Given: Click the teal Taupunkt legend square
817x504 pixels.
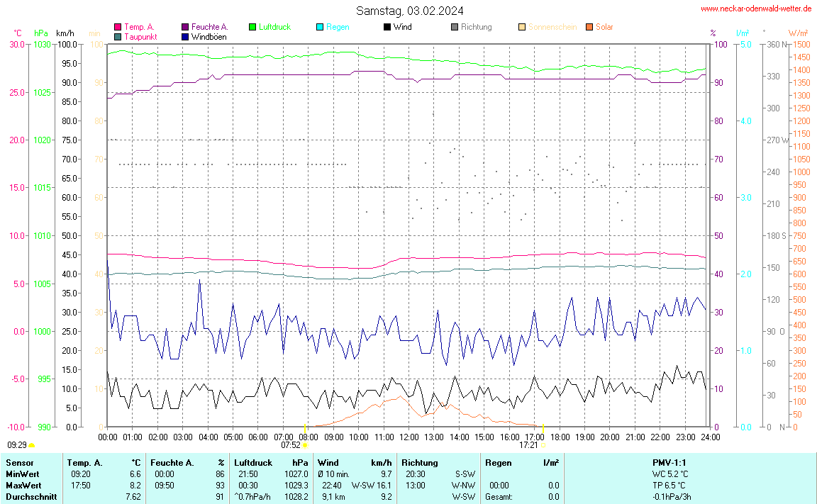Looking at the screenshot, I should click(118, 36).
